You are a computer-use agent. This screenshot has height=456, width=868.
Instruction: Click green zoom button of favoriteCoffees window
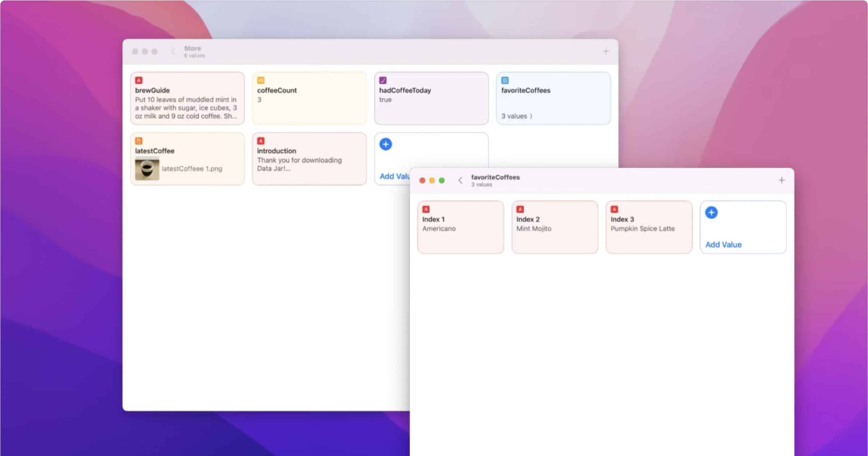click(442, 180)
